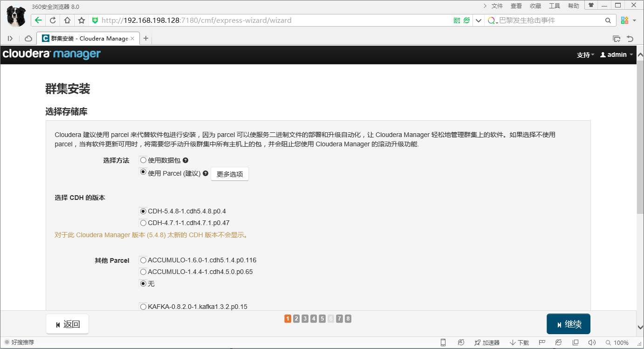Open the 加速器 accelerator

pyautogui.click(x=487, y=342)
